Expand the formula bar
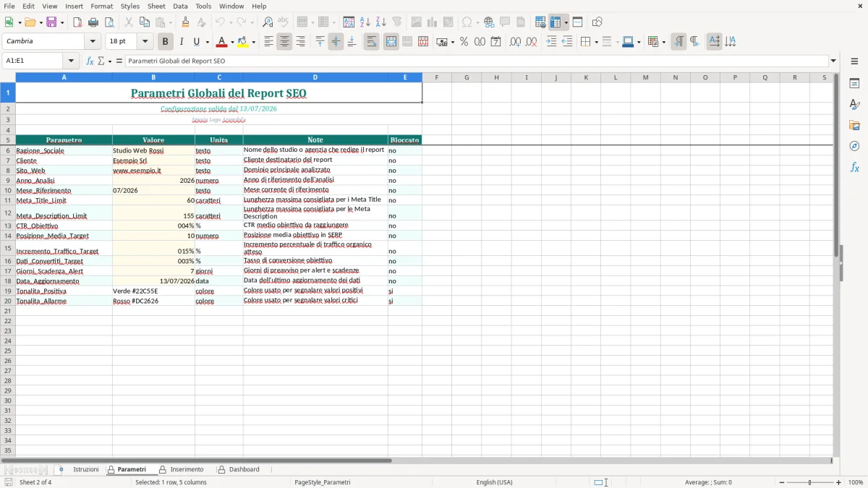This screenshot has height=488, width=868. tap(833, 61)
